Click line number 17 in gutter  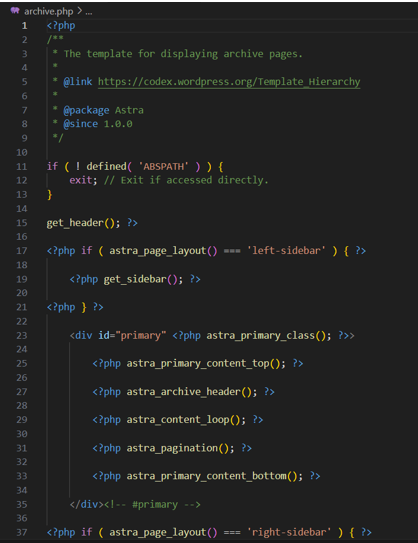coord(21,251)
